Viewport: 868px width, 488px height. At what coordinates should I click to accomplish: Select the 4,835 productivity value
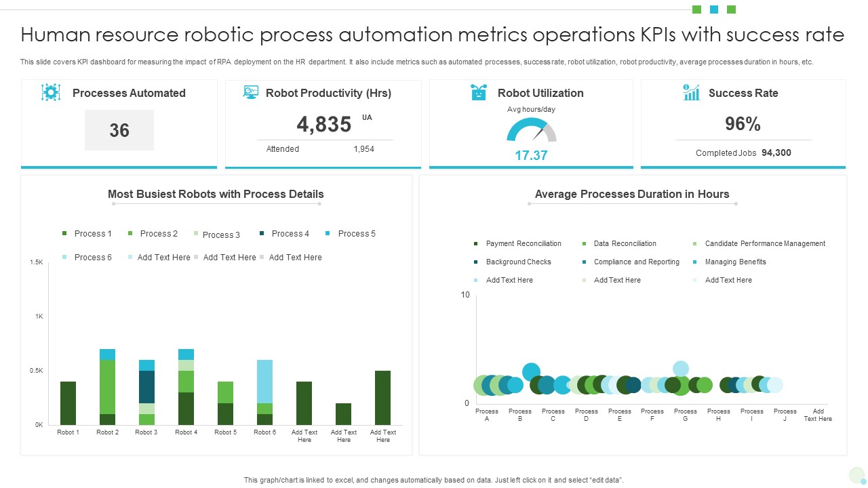pos(324,124)
